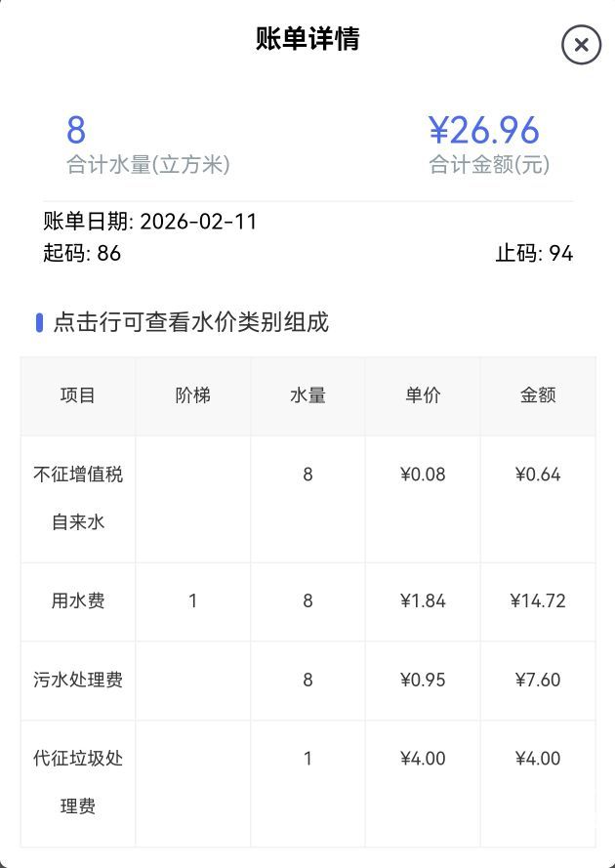
Task: Click the 单价 column header
Action: [423, 395]
